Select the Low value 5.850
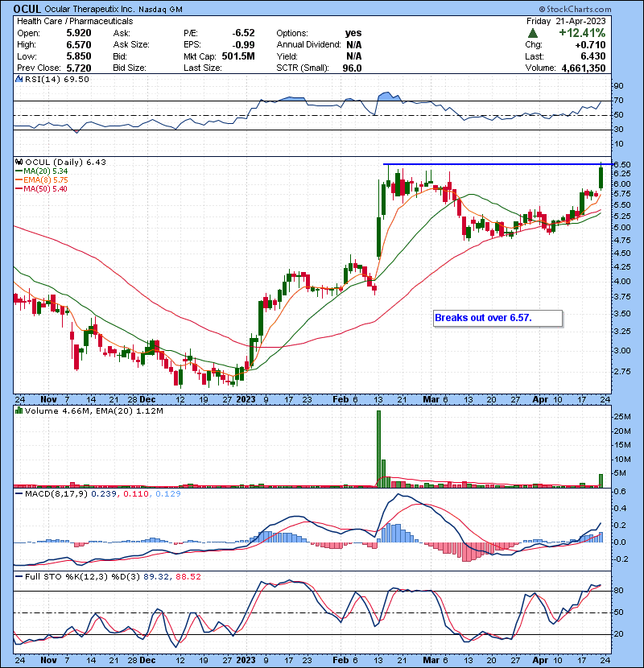 click(x=79, y=56)
